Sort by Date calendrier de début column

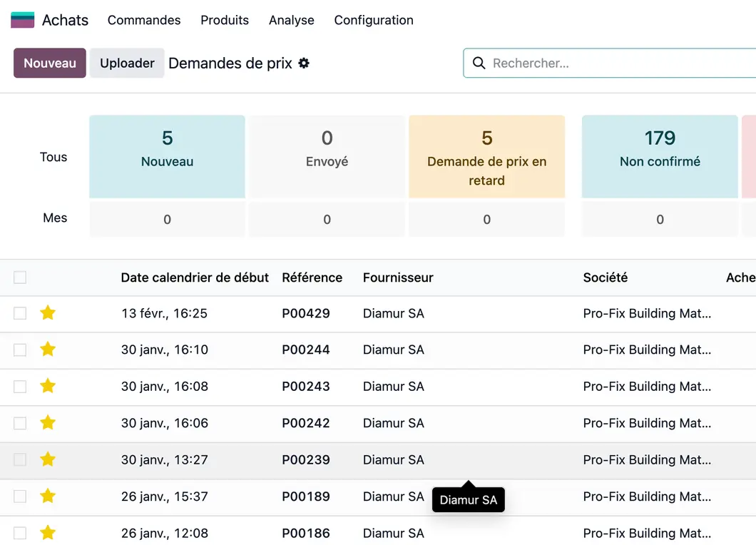(x=195, y=277)
